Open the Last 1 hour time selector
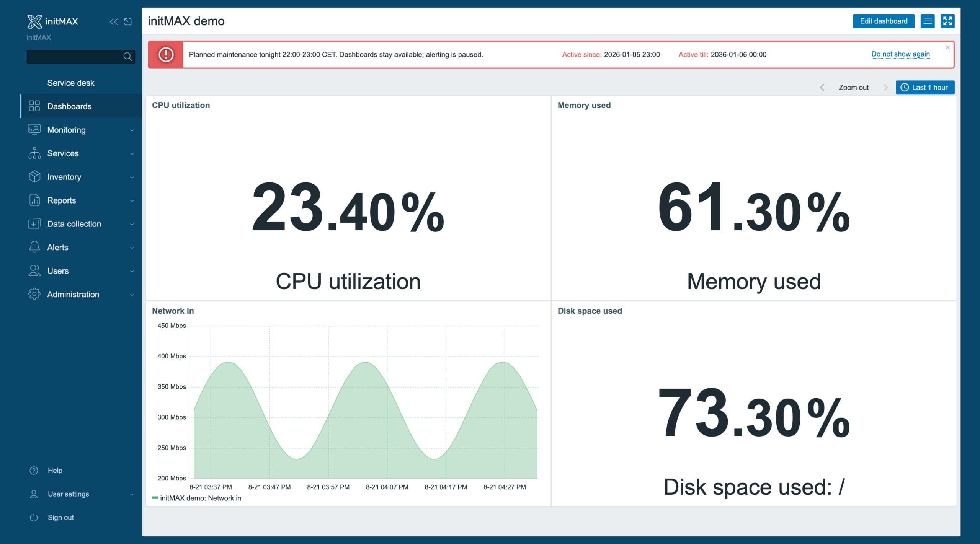This screenshot has width=980, height=544. pos(925,88)
